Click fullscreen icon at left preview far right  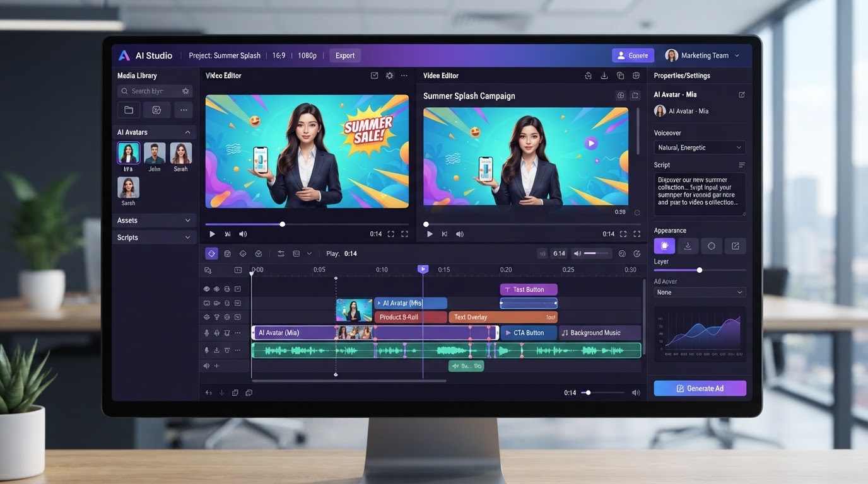tap(404, 234)
